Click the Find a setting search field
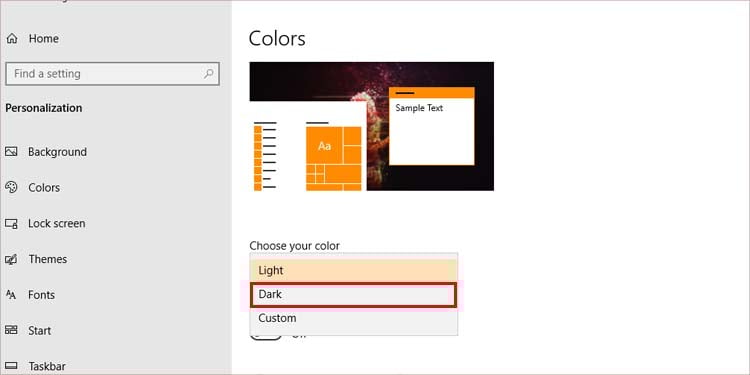The height and width of the screenshot is (375, 750). pos(112,74)
